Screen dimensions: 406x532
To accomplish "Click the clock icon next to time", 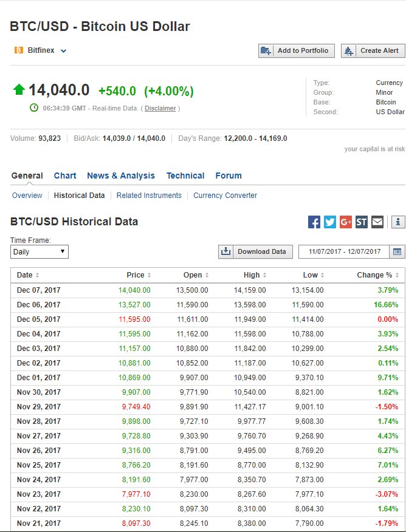I will 34,108.
